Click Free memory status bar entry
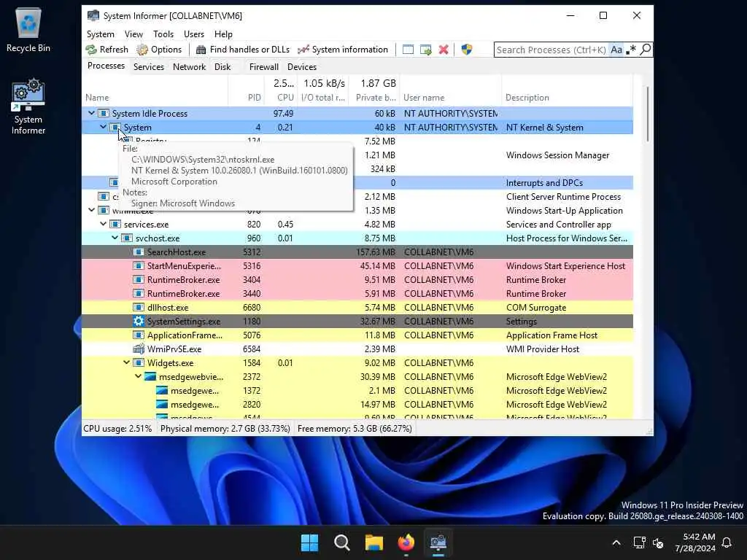The width and height of the screenshot is (747, 560). click(355, 429)
